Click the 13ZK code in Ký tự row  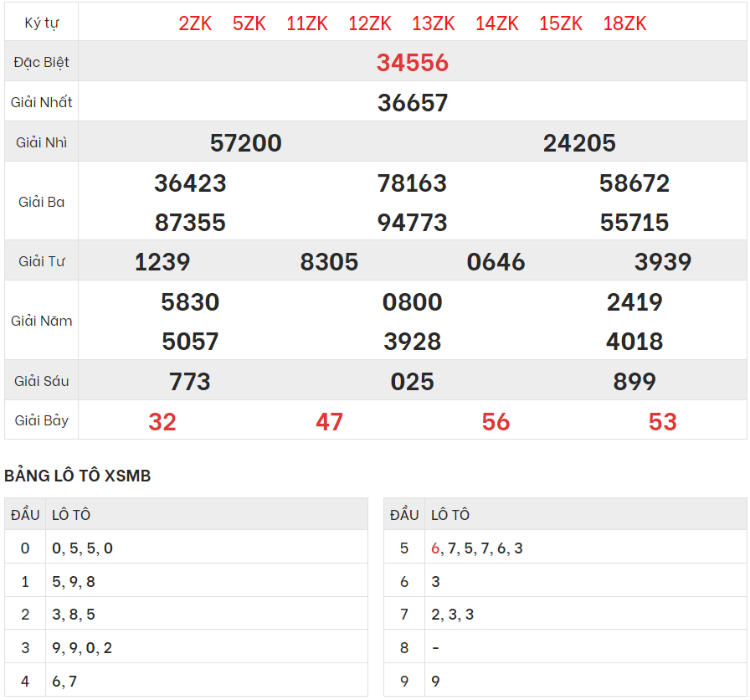coord(434,23)
